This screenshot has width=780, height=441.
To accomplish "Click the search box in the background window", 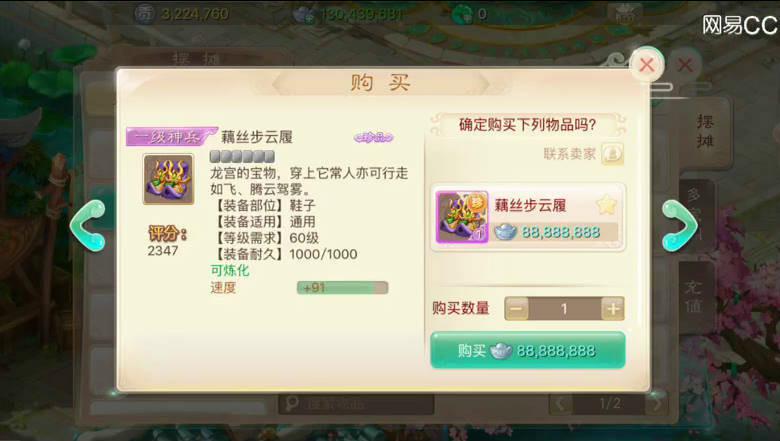I will coord(356,404).
